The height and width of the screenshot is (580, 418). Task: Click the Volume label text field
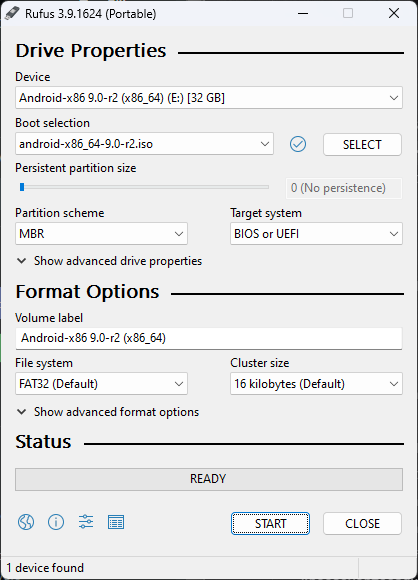[x=209, y=338]
